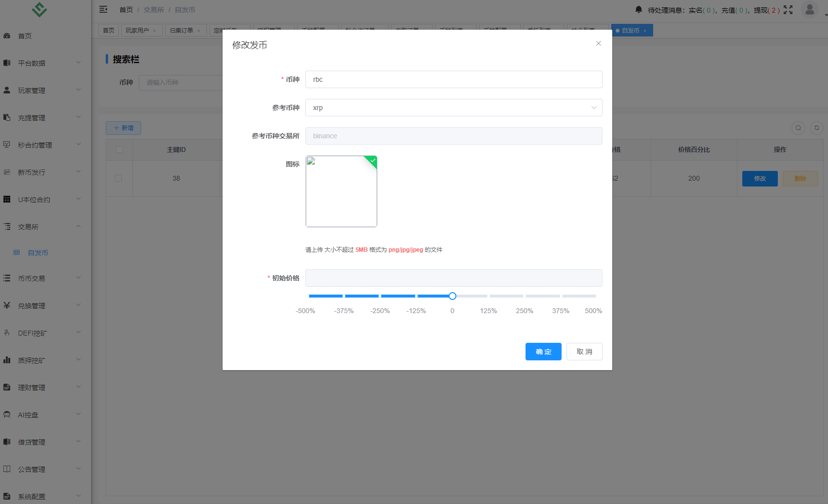
Task: Set the price slider to 125% mark
Action: point(489,296)
